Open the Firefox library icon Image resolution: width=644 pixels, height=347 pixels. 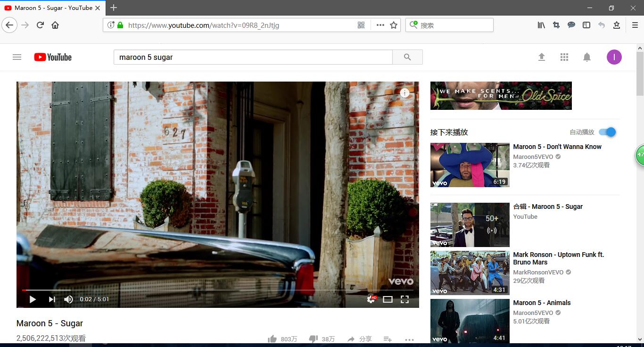[541, 25]
